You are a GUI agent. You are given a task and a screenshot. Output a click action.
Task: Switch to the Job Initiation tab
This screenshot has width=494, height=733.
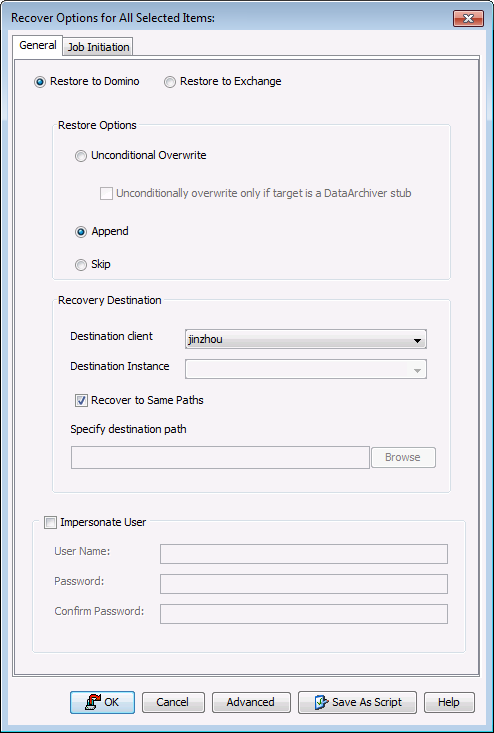pos(98,47)
